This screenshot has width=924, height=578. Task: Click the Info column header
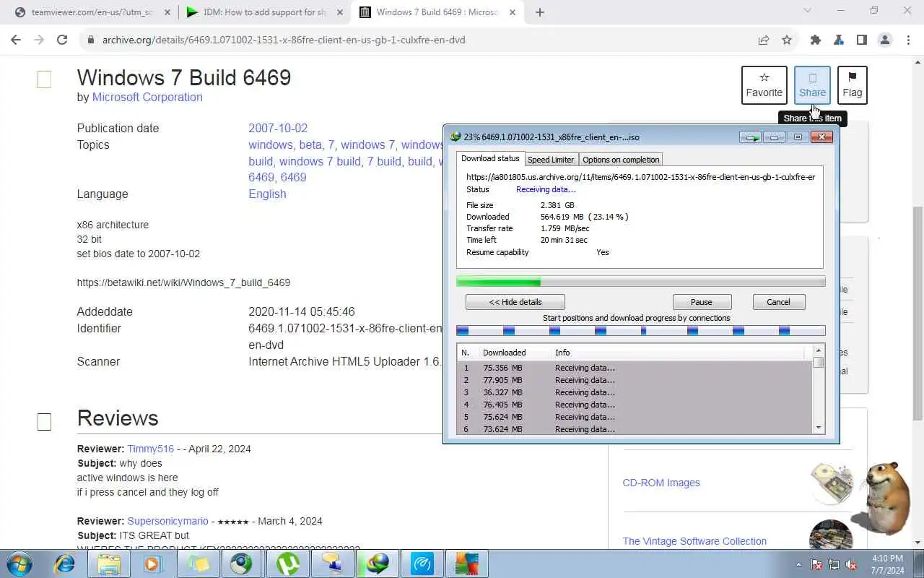(562, 353)
